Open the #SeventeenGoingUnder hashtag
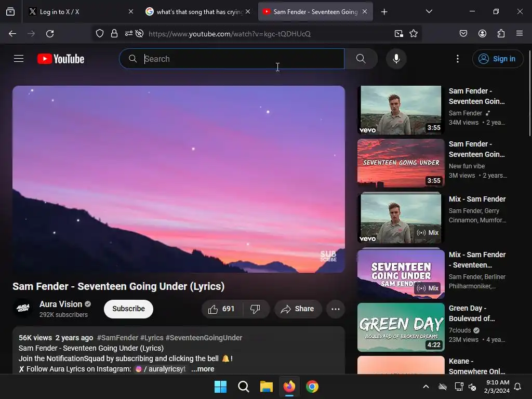Viewport: 532px width, 399px height. tap(204, 338)
